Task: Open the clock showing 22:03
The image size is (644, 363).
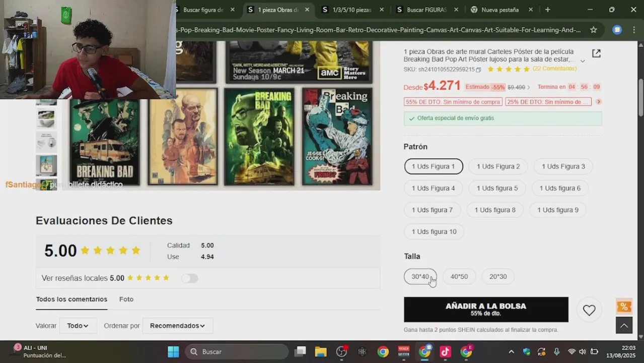Action: (621, 351)
